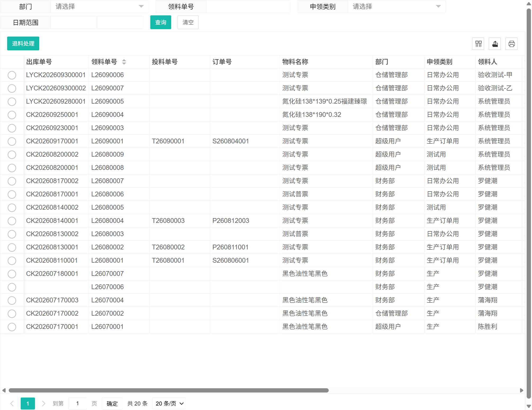Click the 确定 pagination button
The width and height of the screenshot is (532, 410).
[112, 403]
